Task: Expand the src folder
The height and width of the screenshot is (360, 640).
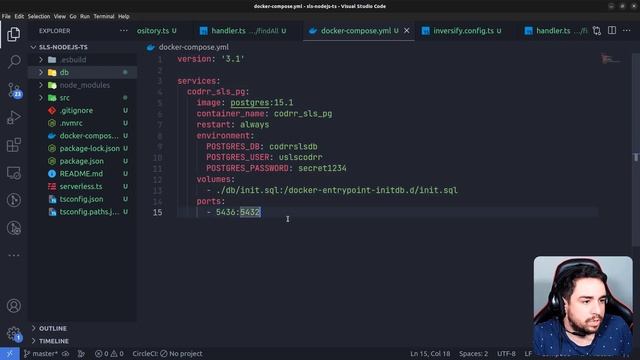Action: tap(41, 98)
